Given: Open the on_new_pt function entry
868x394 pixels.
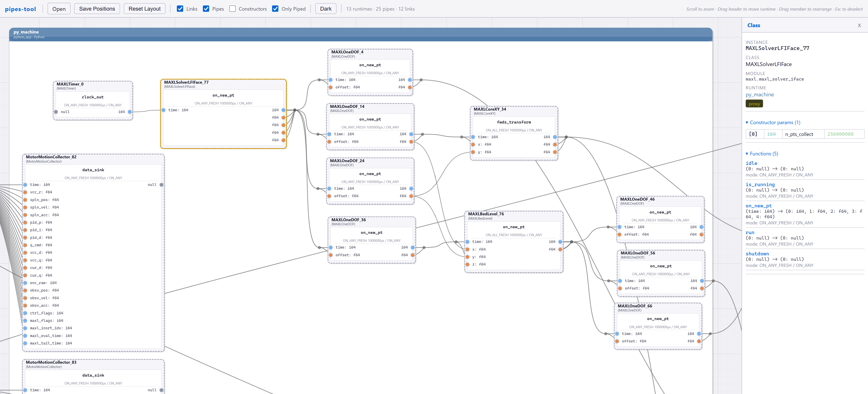Looking at the screenshot, I should click(x=759, y=206).
